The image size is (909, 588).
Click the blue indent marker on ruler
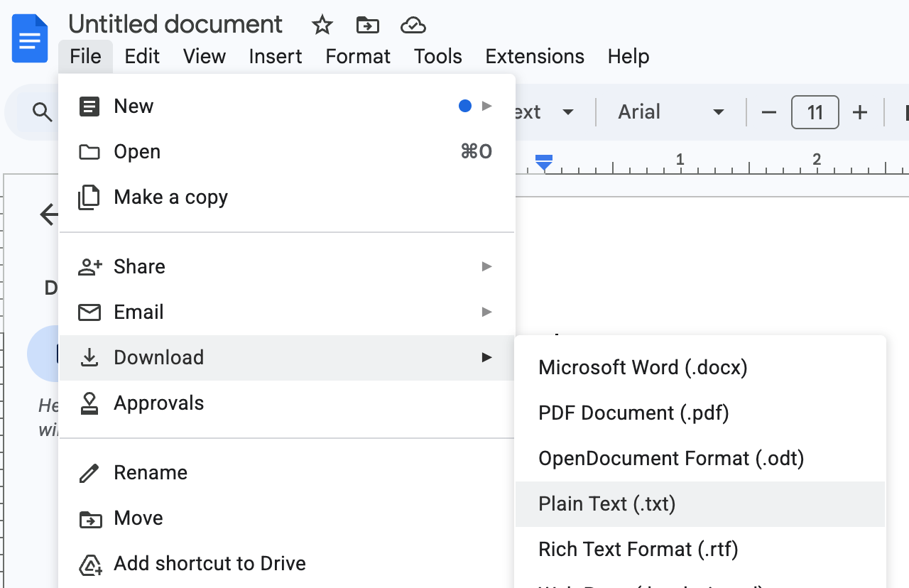pos(544,164)
